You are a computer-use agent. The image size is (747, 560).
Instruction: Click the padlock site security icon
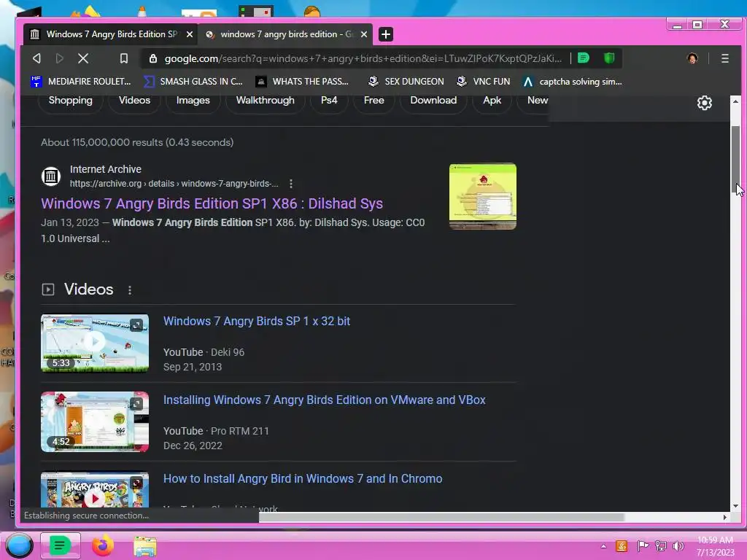153,58
